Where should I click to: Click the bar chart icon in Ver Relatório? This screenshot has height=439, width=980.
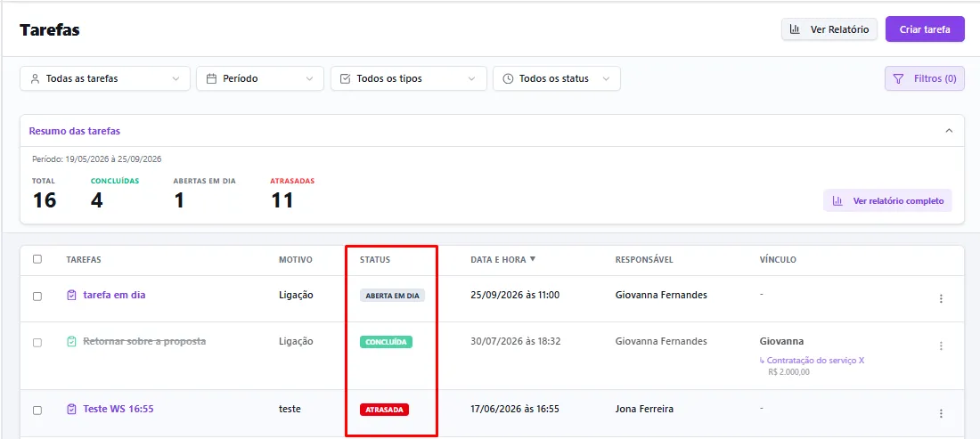(x=796, y=29)
